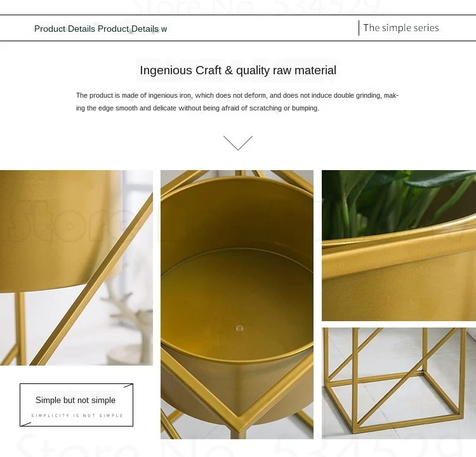Click the 'SIMPLICITY IS NOT SIMPLE' subtitle
476x457 pixels.
tap(77, 415)
